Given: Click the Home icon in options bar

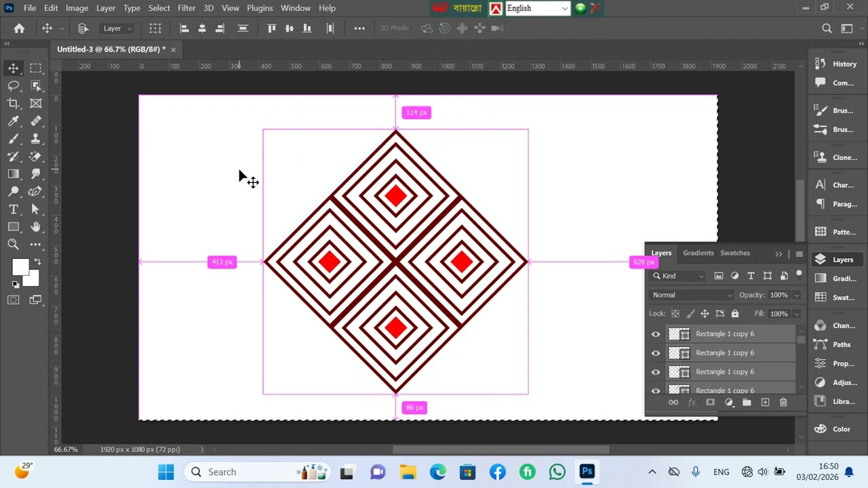Looking at the screenshot, I should tap(19, 28).
